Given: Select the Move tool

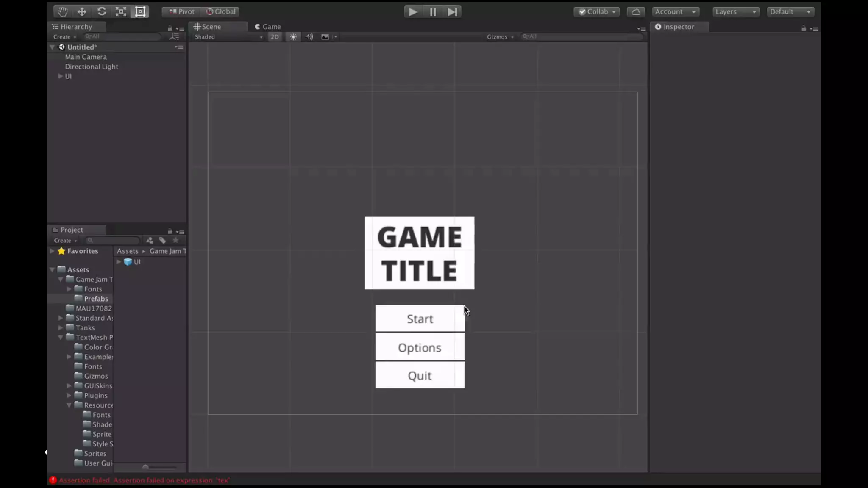Looking at the screenshot, I should coord(82,11).
